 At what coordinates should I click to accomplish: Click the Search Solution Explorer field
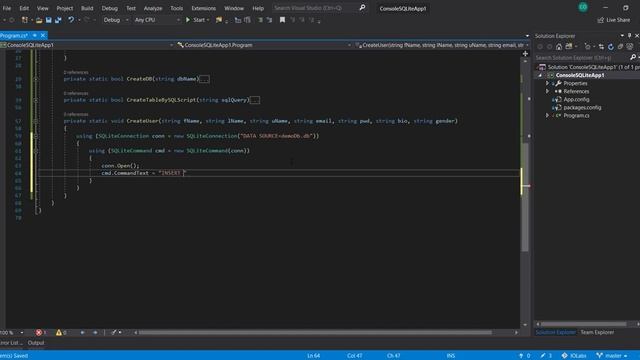click(x=582, y=58)
